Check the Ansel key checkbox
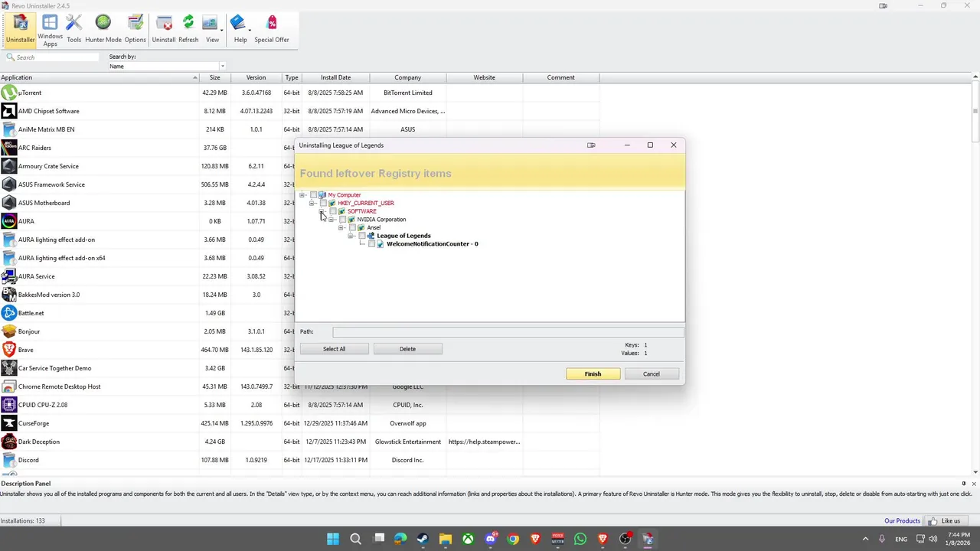 tap(352, 227)
